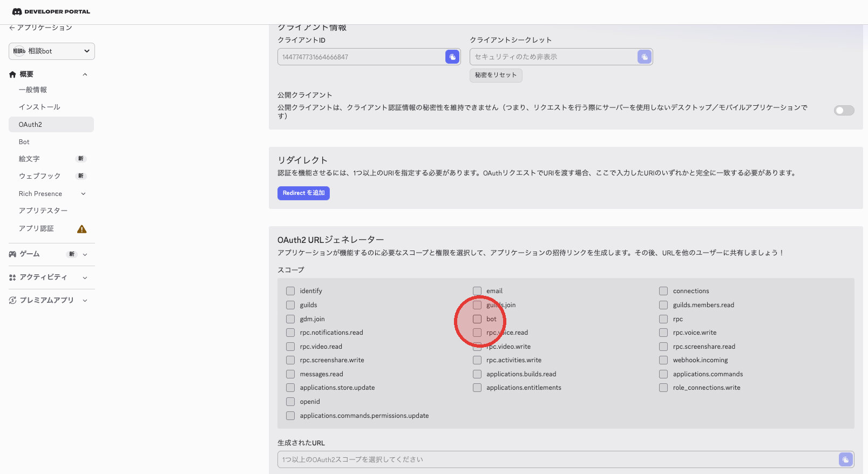
Task: Check the bot scope
Action: [477, 319]
